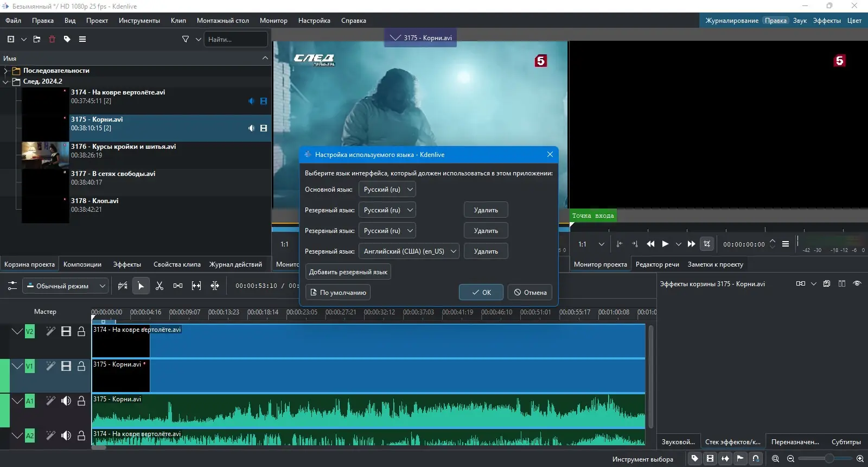
Task: Toggle video visibility of track V1
Action: (66, 366)
